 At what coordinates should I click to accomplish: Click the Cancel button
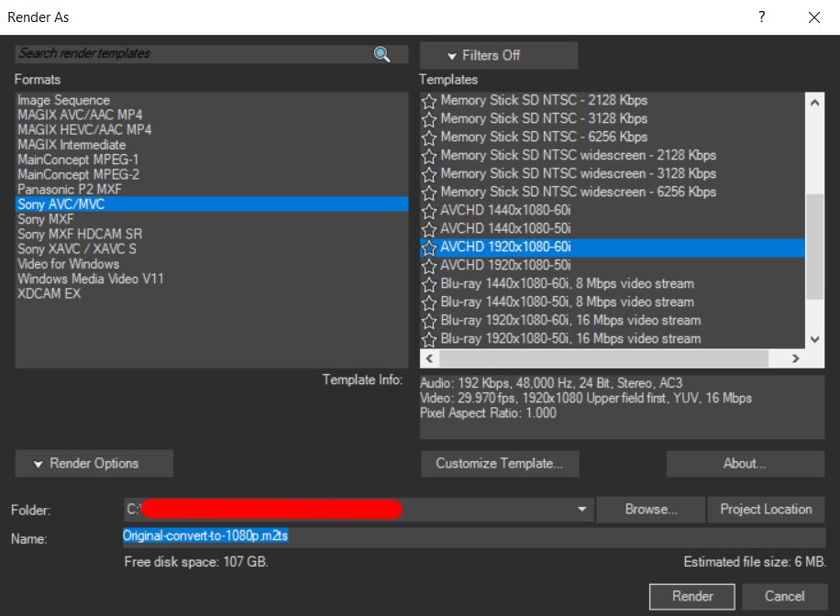[x=784, y=596]
